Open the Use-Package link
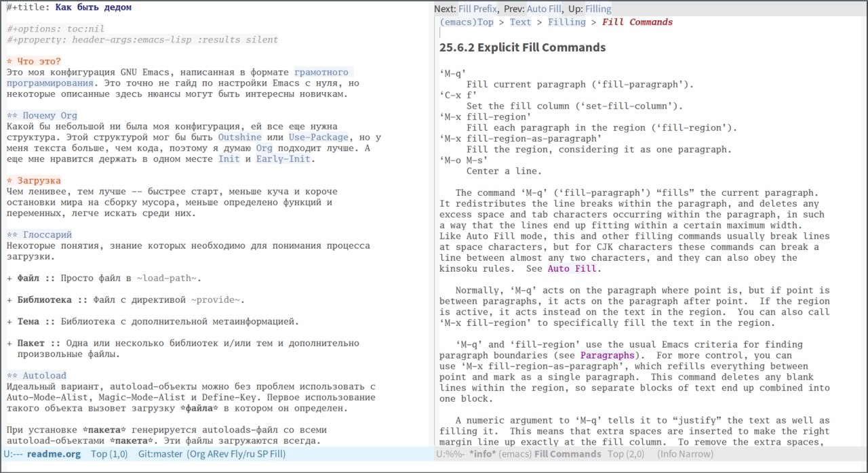Image resolution: width=868 pixels, height=473 pixels. point(318,138)
